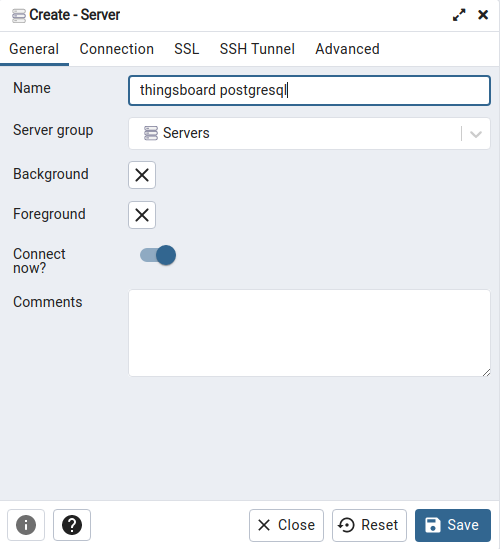Click inside the Comments text area
Image resolution: width=500 pixels, height=549 pixels.
pyautogui.click(x=309, y=333)
